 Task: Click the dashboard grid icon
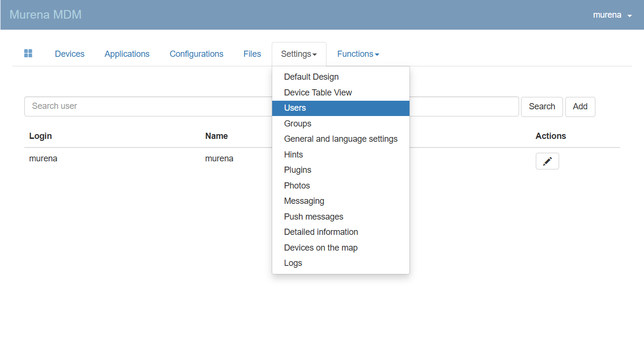[28, 53]
